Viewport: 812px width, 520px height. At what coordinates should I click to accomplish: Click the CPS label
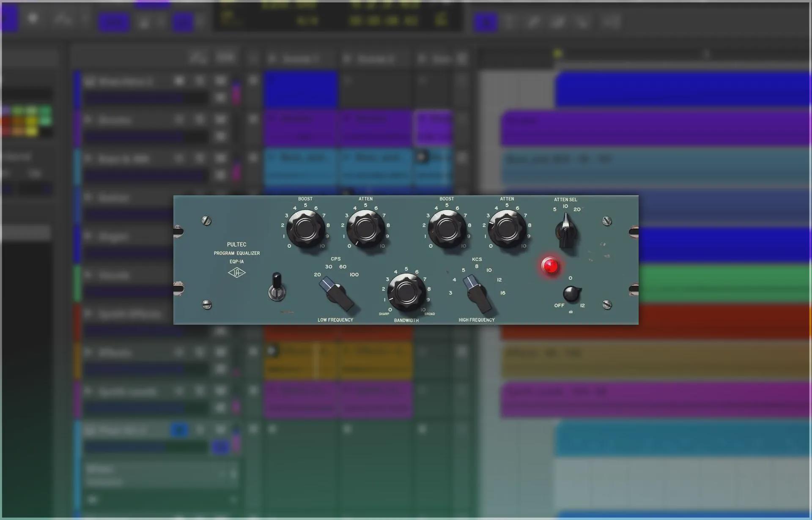[336, 259]
